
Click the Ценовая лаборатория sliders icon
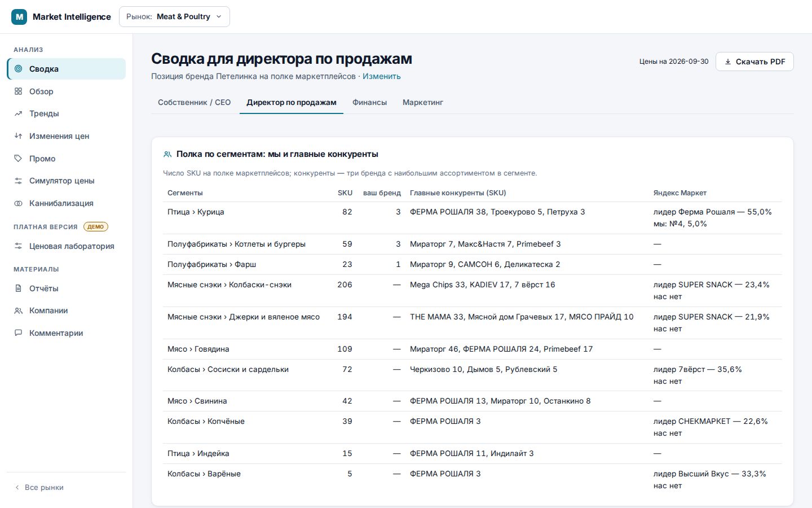click(19, 246)
